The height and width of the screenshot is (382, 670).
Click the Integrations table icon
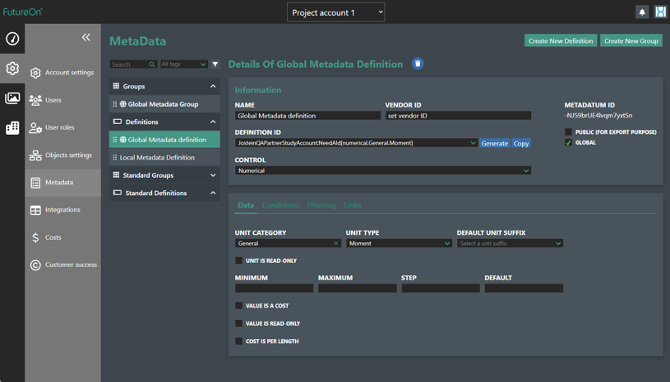[x=35, y=210]
